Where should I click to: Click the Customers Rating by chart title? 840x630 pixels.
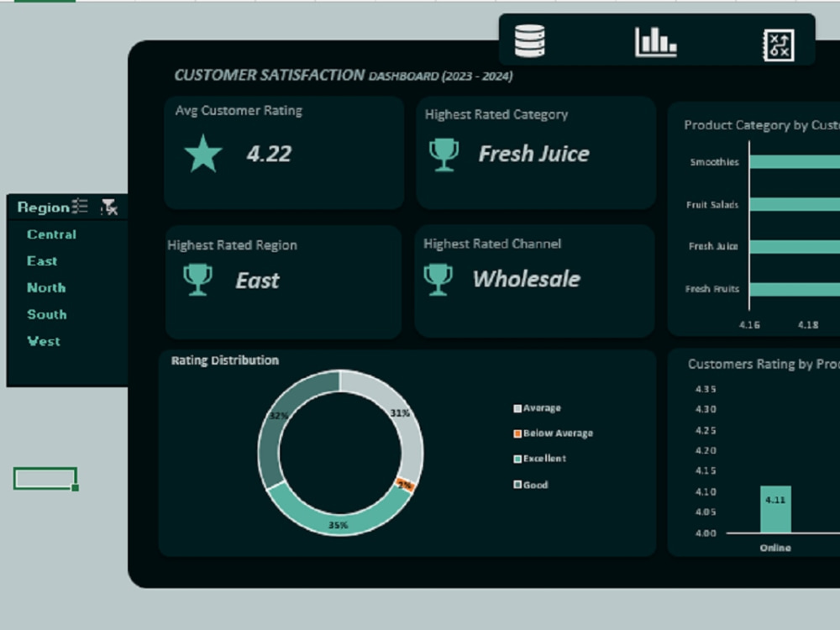764,365
